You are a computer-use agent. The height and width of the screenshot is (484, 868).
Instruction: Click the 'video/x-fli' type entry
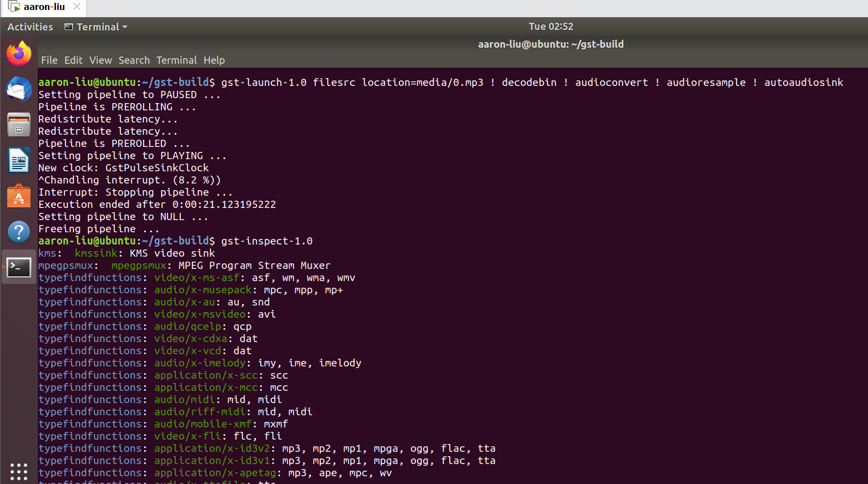coord(187,436)
